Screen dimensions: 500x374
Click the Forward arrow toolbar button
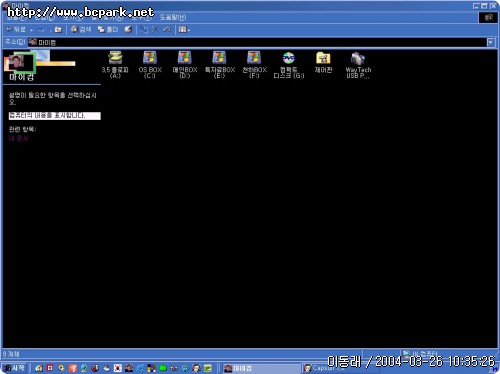point(41,30)
